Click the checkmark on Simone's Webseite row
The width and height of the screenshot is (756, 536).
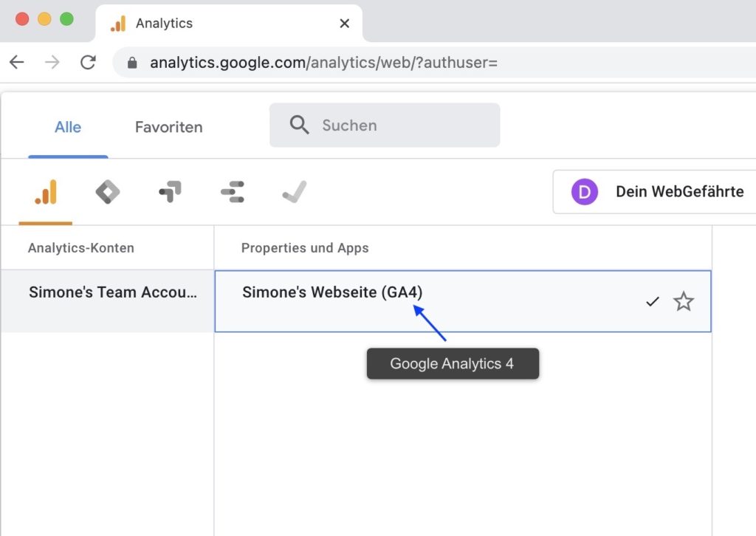[653, 302]
